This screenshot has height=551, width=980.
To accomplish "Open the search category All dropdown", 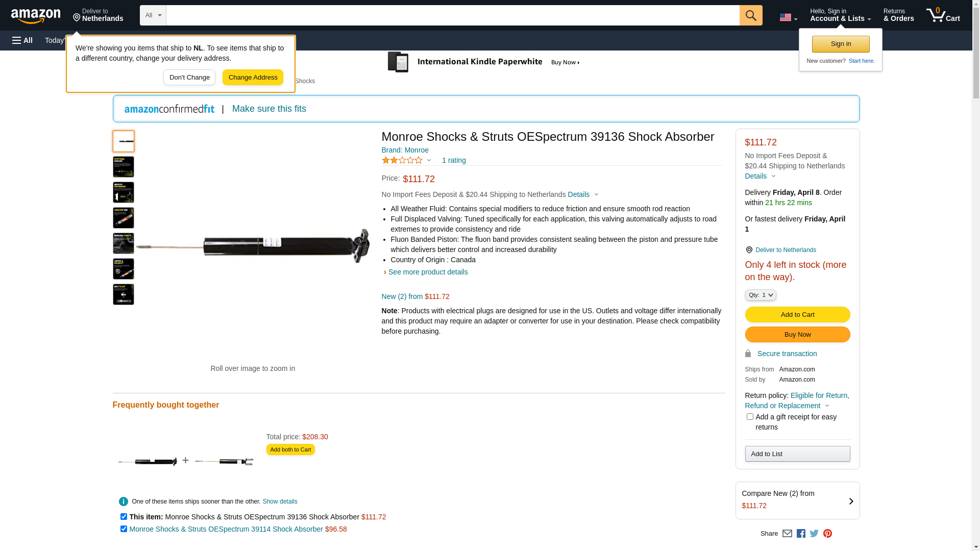I will coord(153,15).
